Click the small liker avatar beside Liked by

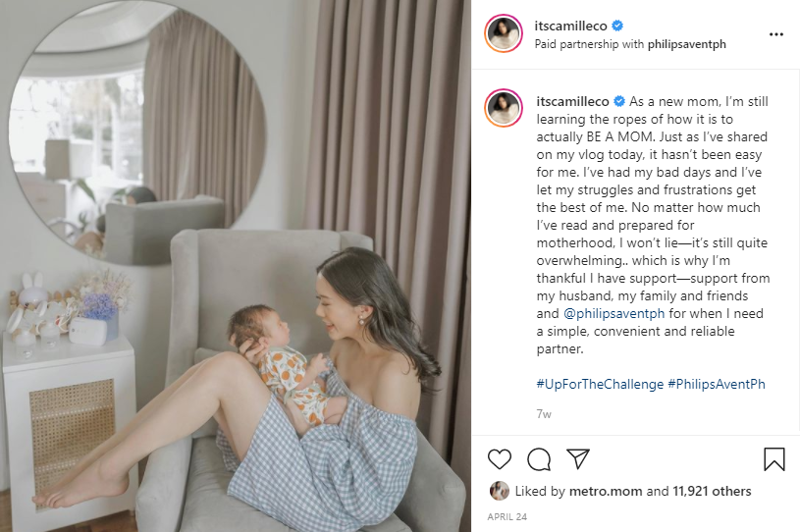click(499, 491)
